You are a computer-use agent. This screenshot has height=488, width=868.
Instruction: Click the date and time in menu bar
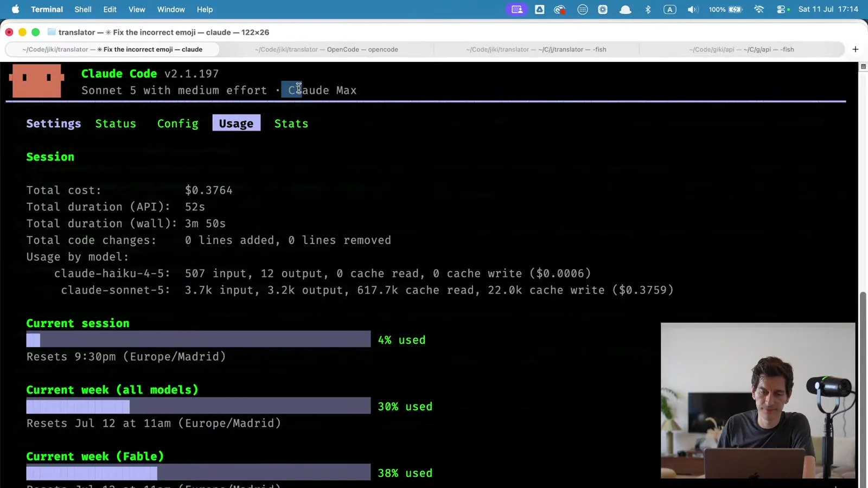[828, 9]
